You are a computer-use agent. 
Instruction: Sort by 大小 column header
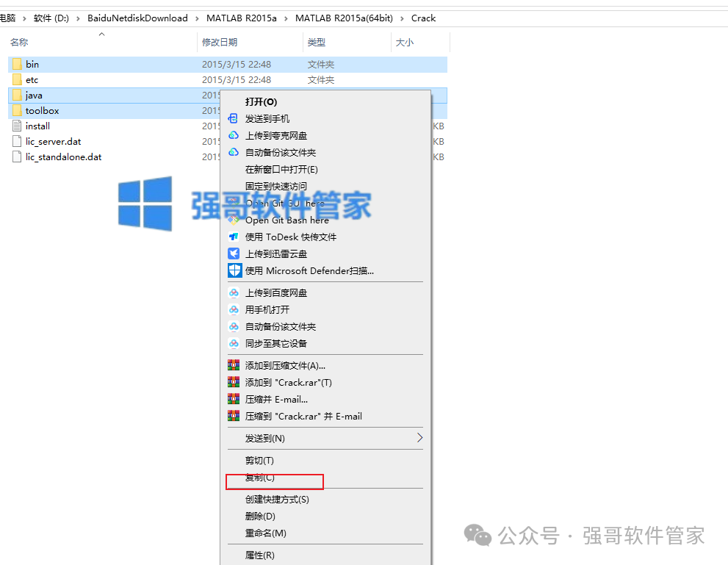[x=404, y=43]
